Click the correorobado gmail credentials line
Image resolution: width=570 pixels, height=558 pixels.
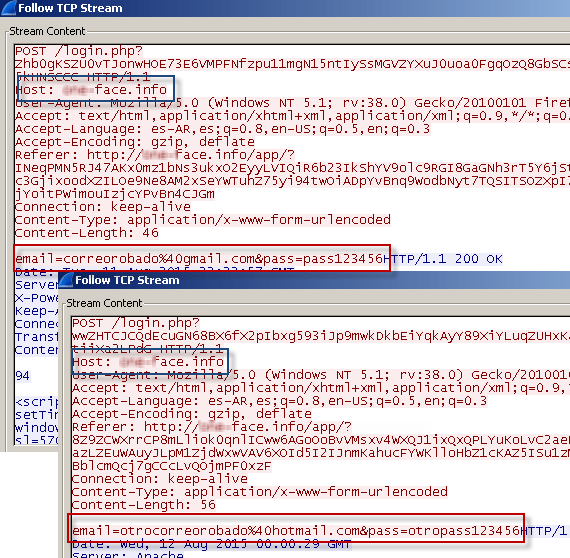[199, 259]
